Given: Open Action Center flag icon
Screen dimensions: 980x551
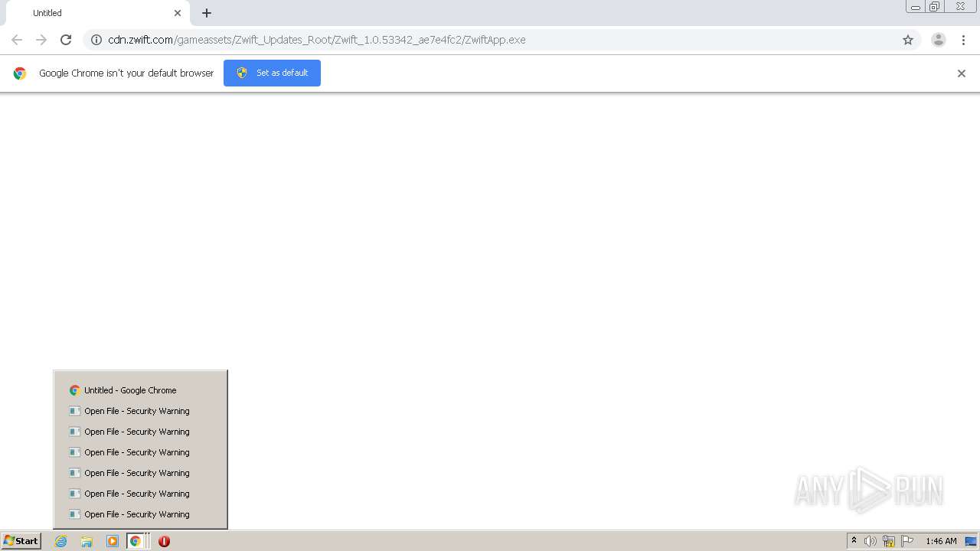Looking at the screenshot, I should [x=907, y=541].
